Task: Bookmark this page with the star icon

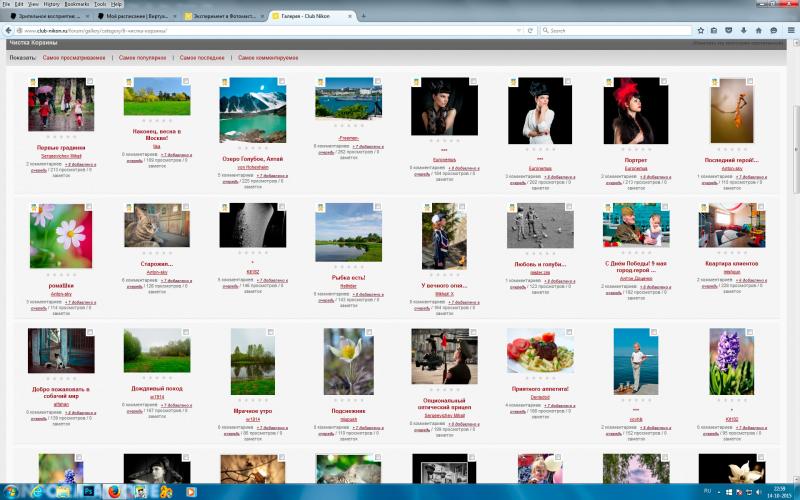Action: pos(701,31)
